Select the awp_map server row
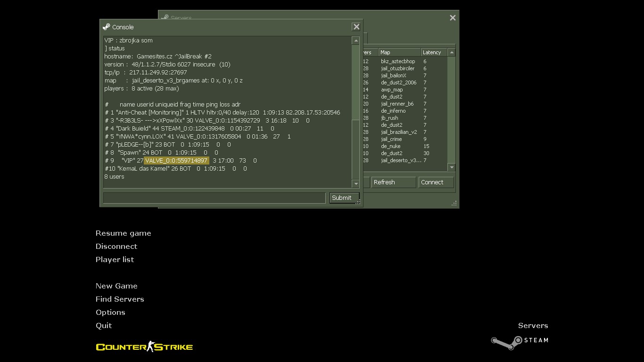 (x=404, y=90)
